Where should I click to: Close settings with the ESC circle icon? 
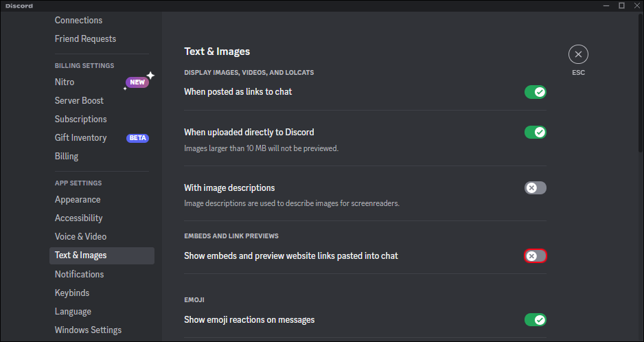[x=578, y=54]
